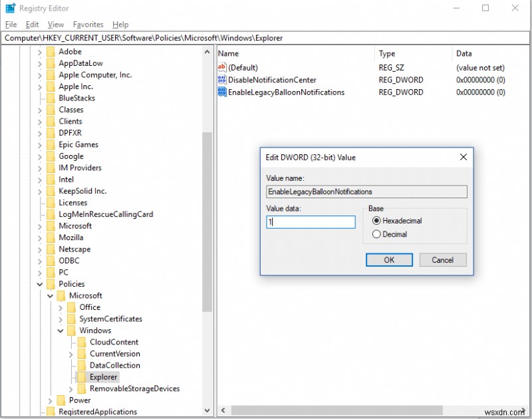The height and width of the screenshot is (419, 532).
Task: Open the View menu
Action: pyautogui.click(x=56, y=25)
